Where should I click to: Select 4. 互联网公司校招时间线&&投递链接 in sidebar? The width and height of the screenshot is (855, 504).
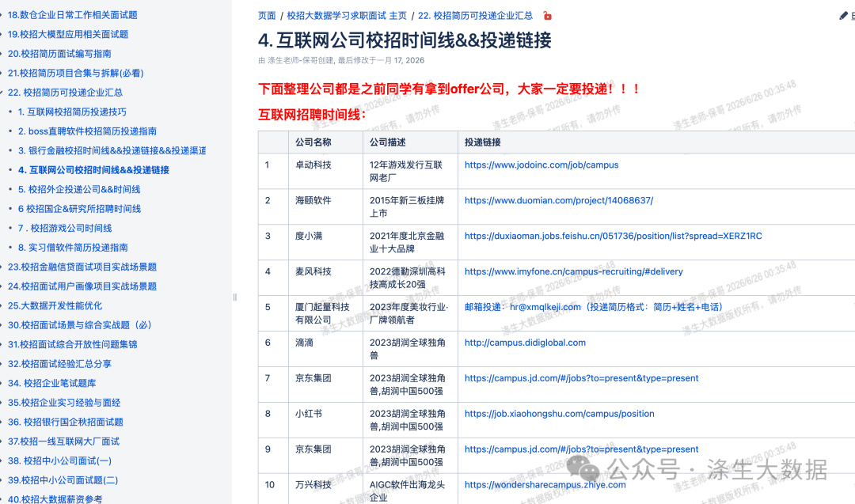pyautogui.click(x=93, y=170)
